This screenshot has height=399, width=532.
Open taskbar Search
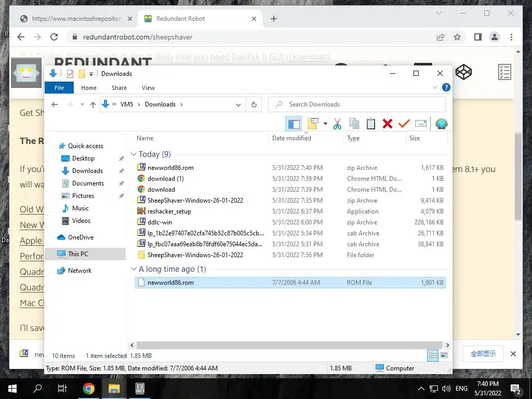pos(37,388)
